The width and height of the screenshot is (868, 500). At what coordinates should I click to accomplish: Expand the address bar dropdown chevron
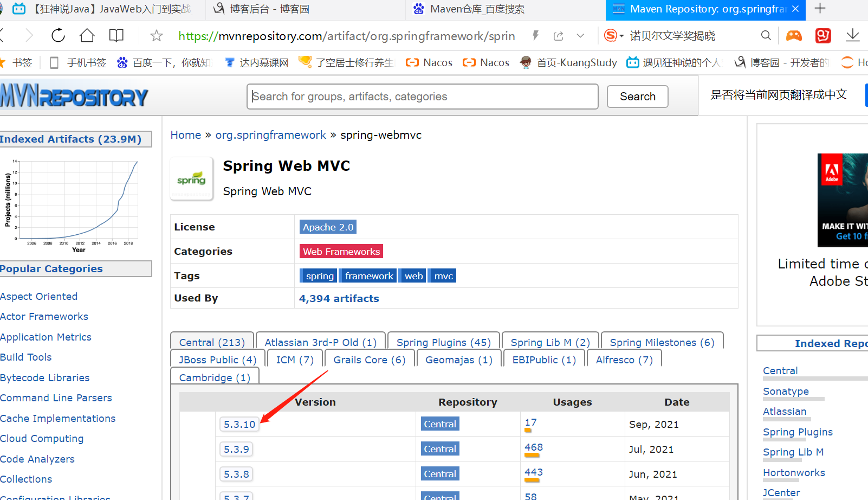pos(580,36)
